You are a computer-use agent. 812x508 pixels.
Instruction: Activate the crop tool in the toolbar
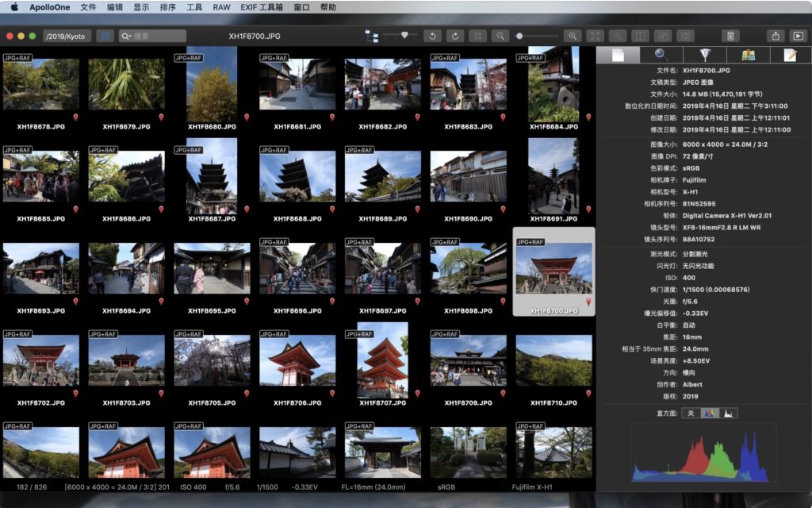click(480, 36)
